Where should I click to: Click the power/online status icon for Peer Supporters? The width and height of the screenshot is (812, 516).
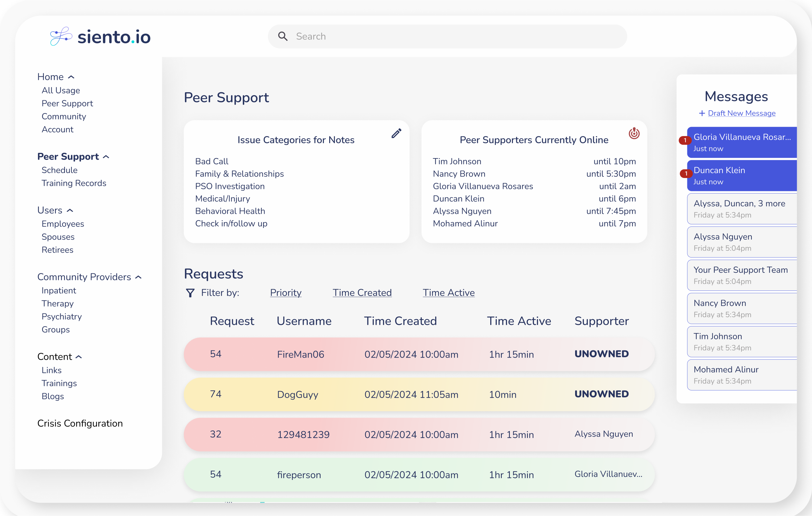[x=634, y=133]
